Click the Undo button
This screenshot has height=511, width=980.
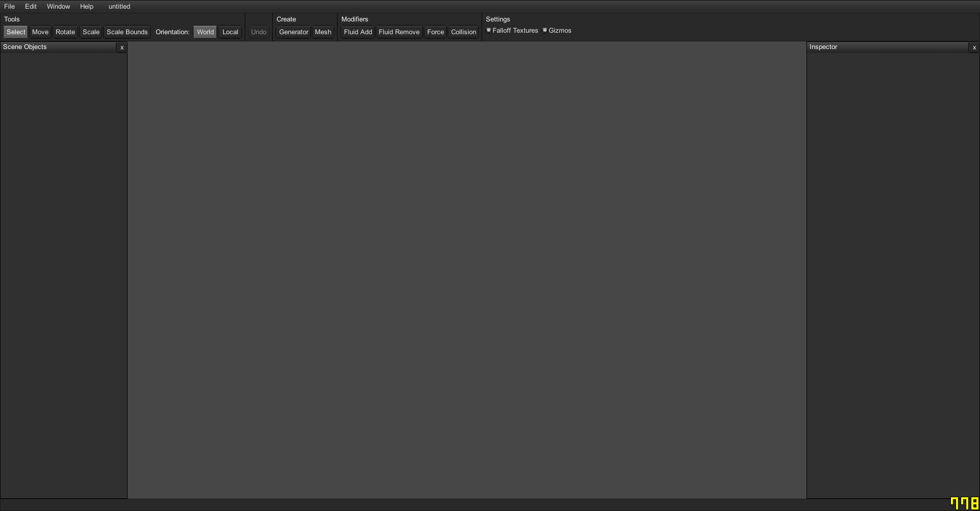(259, 32)
